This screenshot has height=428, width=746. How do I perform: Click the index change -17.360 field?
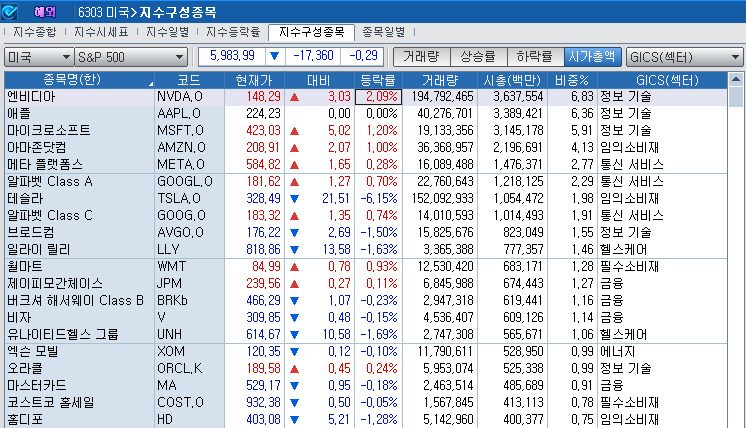pyautogui.click(x=313, y=56)
